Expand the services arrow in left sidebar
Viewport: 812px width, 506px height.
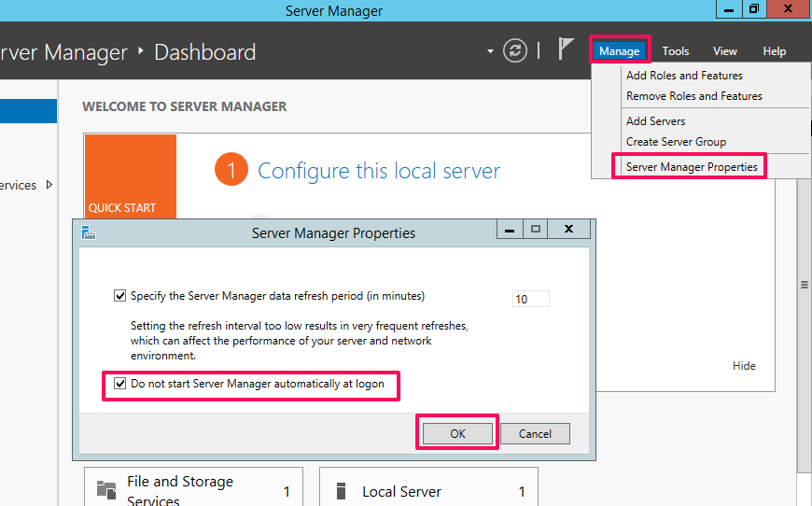(x=49, y=184)
